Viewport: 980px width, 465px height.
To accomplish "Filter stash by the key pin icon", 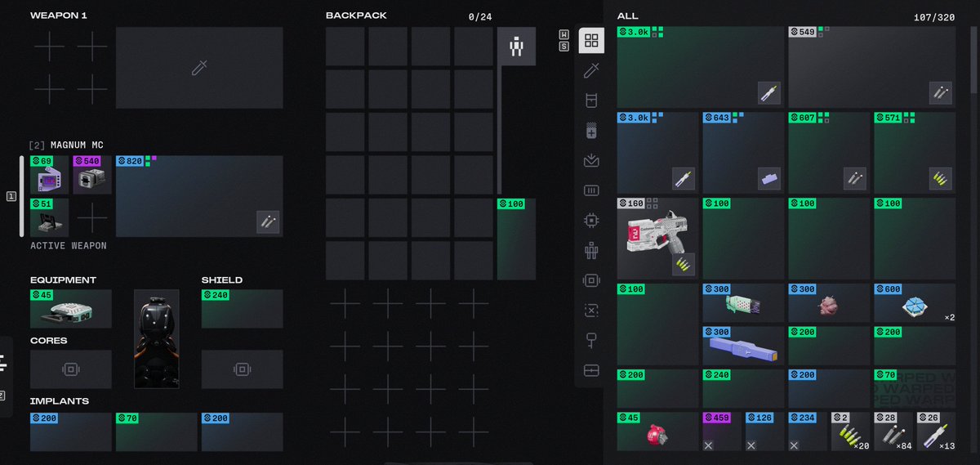I will 591,341.
